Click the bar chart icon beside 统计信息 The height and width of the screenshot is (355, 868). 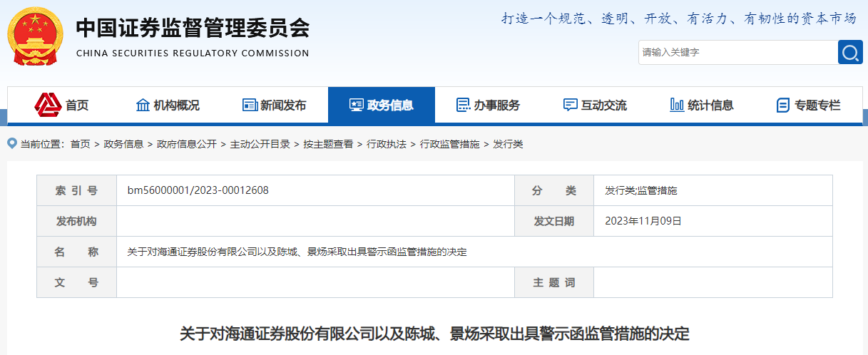tap(677, 106)
